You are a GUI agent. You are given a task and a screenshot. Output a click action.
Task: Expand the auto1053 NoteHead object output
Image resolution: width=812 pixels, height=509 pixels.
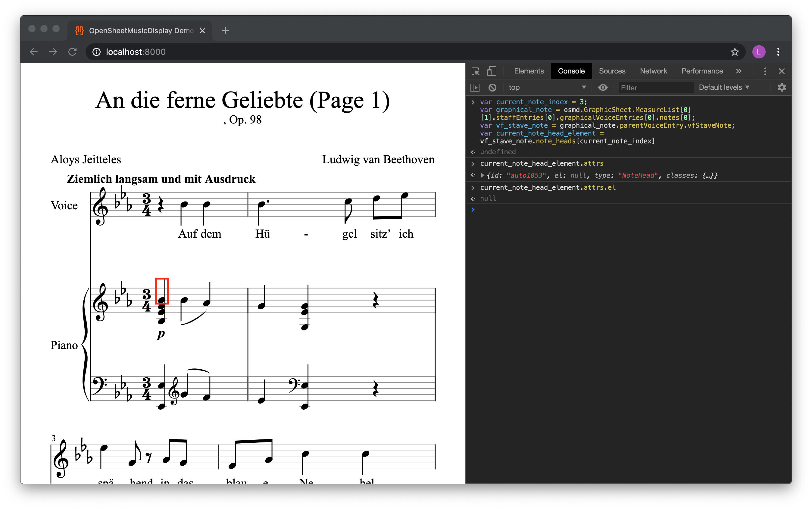[x=482, y=175]
